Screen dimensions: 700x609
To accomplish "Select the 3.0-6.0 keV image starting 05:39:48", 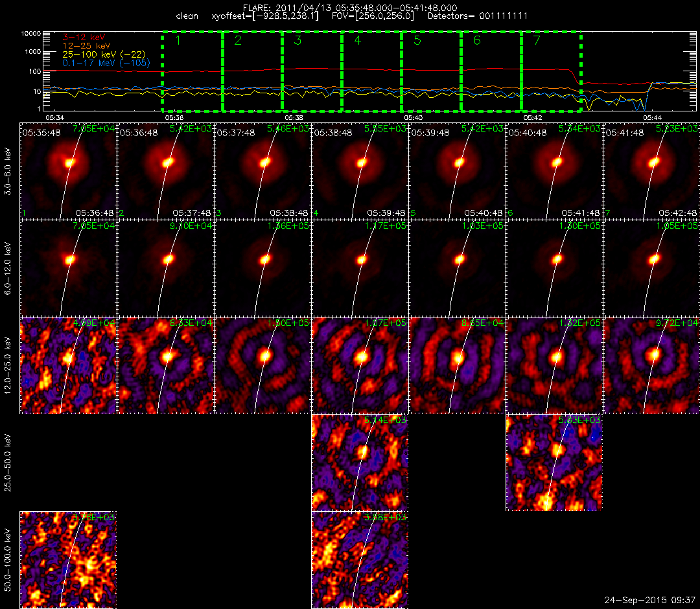I will 457,171.
